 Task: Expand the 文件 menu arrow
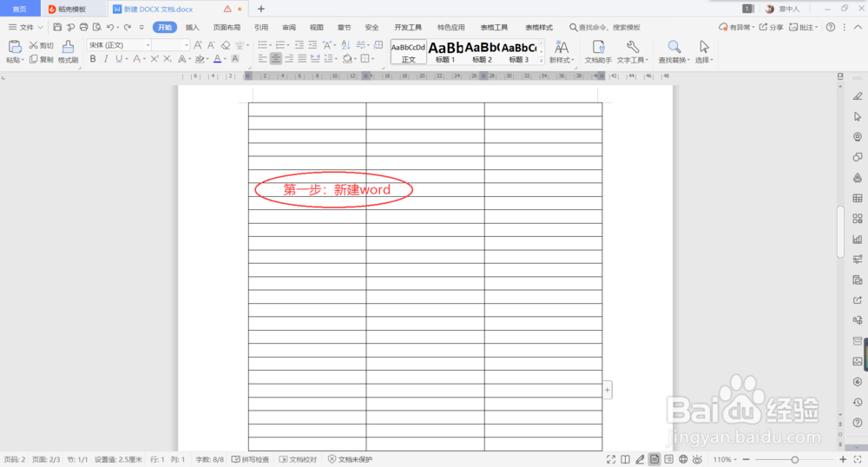(40, 27)
